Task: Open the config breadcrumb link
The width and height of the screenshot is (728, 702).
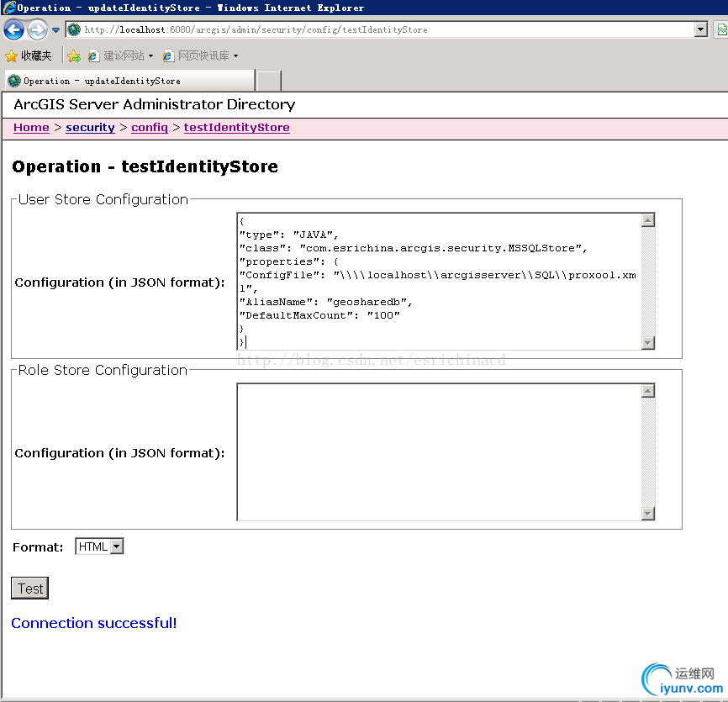Action: [150, 128]
